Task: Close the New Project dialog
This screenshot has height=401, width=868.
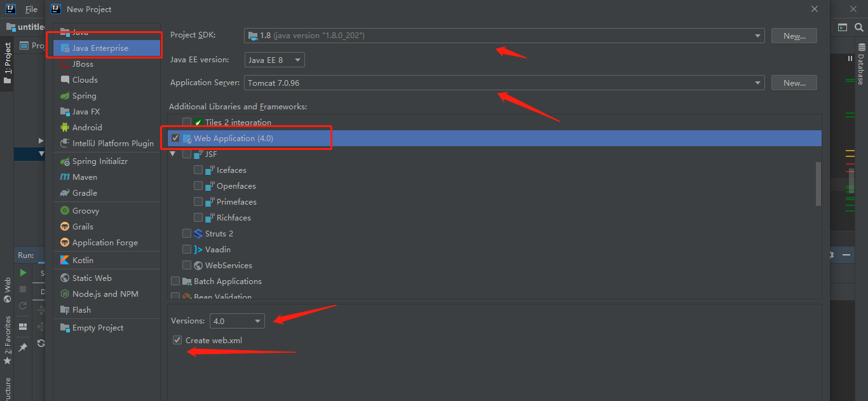Action: click(x=815, y=9)
